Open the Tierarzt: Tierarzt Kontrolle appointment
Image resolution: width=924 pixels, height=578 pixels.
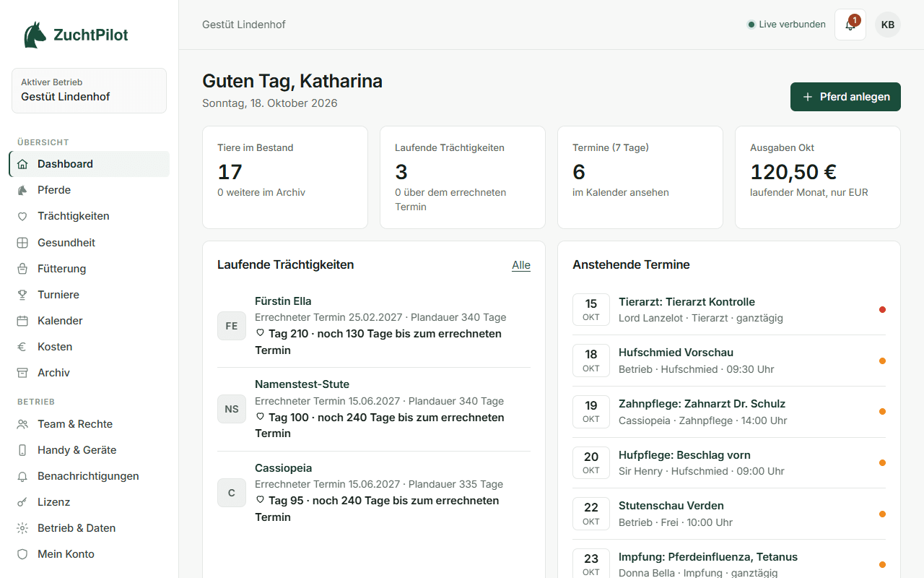click(x=729, y=309)
